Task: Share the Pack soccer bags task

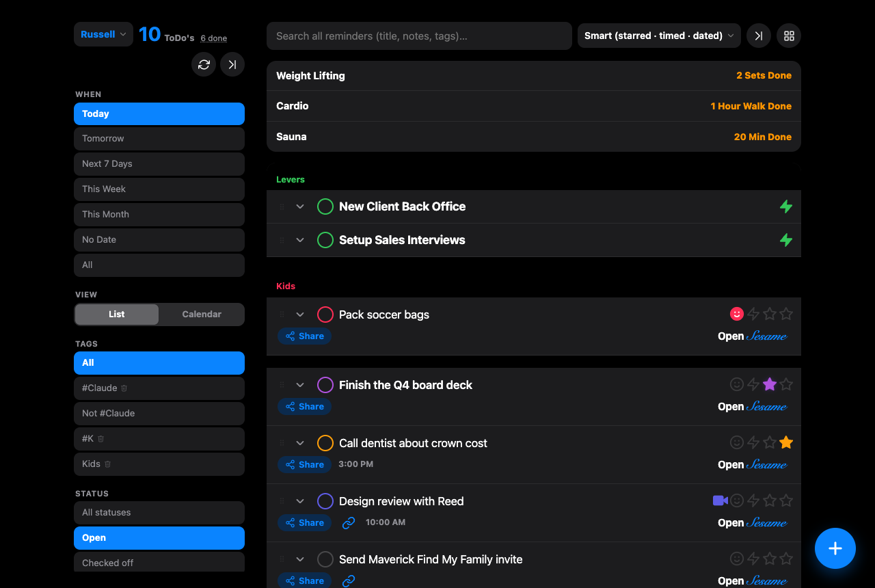Action: coord(305,336)
